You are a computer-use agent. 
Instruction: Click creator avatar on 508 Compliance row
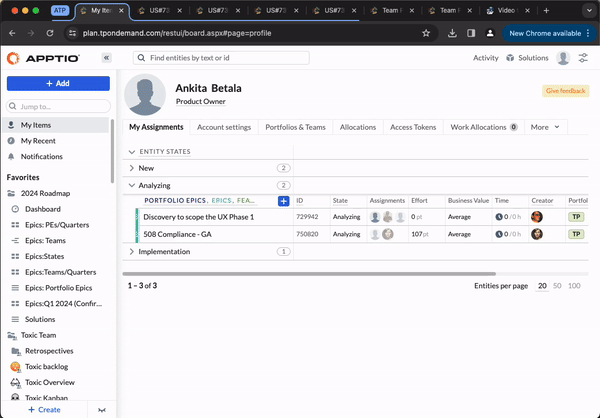coord(537,234)
